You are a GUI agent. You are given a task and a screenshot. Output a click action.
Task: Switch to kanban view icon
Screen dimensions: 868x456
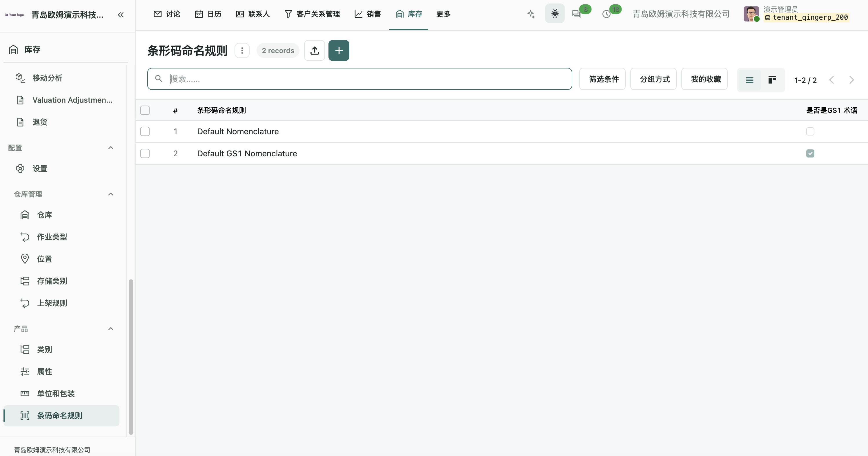tap(772, 80)
